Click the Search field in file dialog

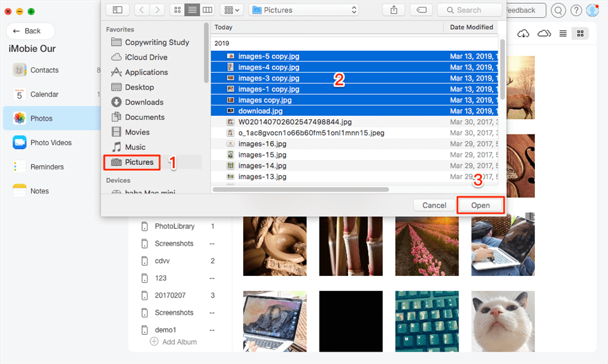(x=470, y=10)
